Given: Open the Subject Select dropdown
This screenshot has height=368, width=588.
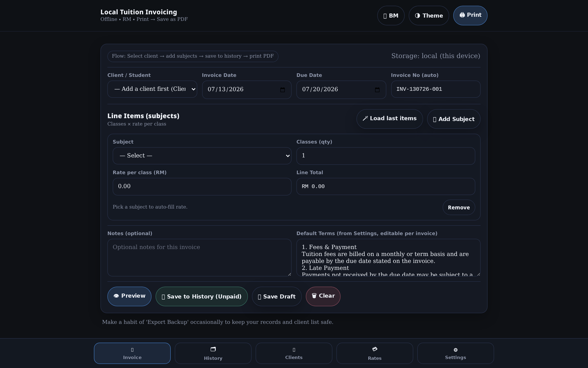Looking at the screenshot, I should 202,156.
